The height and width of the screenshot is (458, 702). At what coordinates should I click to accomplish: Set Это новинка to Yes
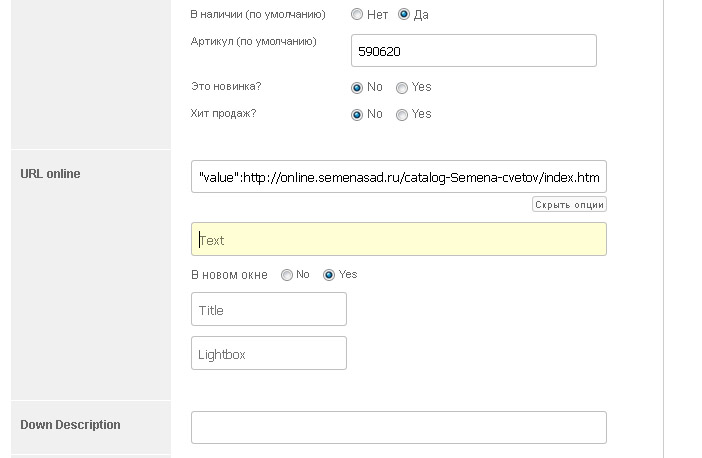402,88
